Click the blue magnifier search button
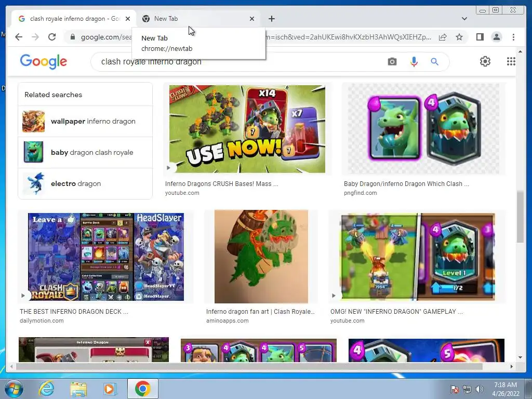The image size is (532, 399). (434, 62)
